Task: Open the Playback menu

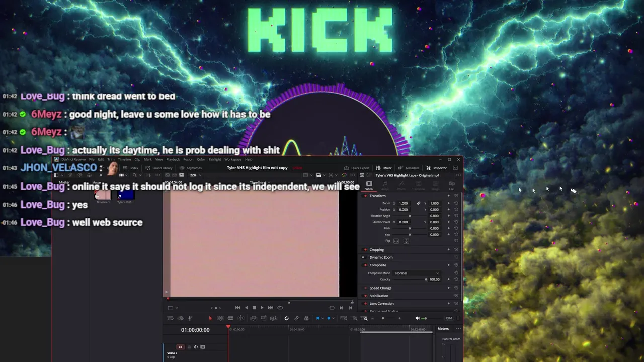Action: pos(173,159)
